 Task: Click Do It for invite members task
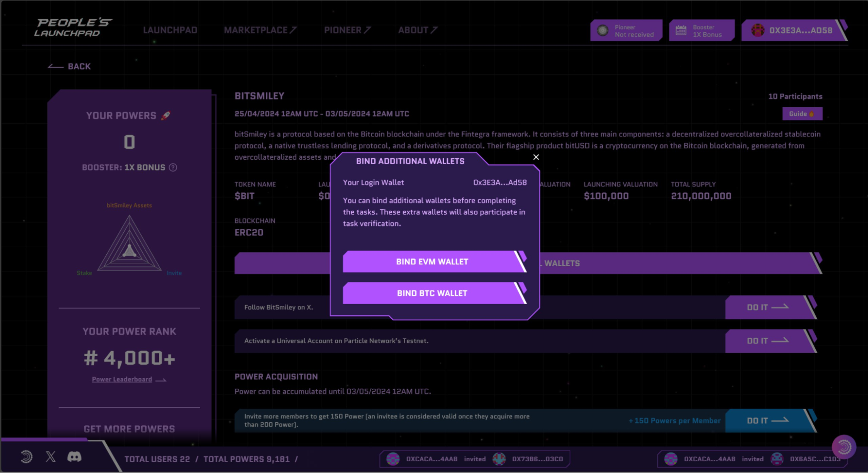(767, 420)
